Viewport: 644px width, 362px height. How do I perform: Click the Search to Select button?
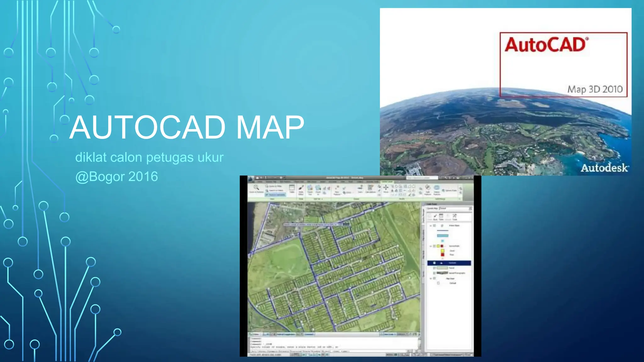click(275, 190)
